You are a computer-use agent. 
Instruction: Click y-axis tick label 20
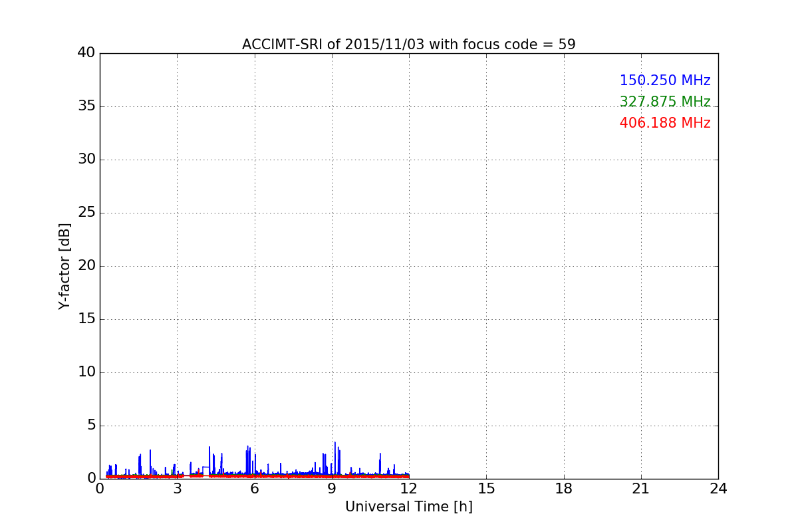[86, 266]
